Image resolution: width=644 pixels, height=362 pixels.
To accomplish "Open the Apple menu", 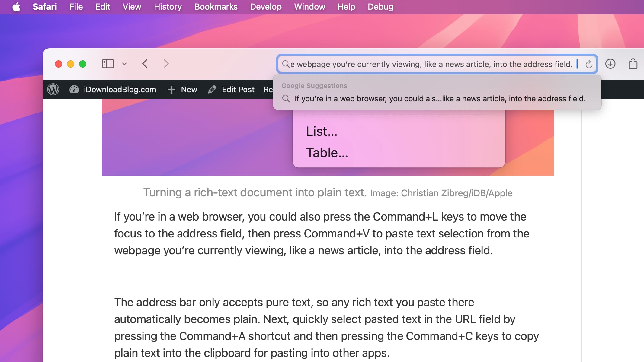I will coord(16,7).
